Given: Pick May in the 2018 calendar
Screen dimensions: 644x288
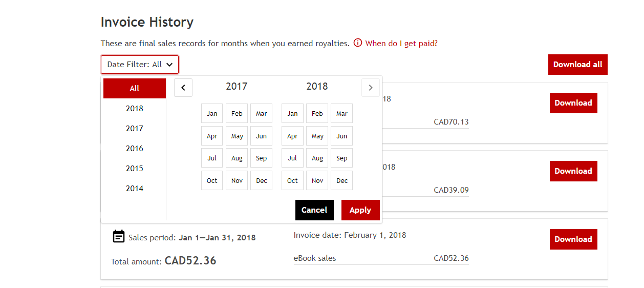Looking at the screenshot, I should [317, 136].
